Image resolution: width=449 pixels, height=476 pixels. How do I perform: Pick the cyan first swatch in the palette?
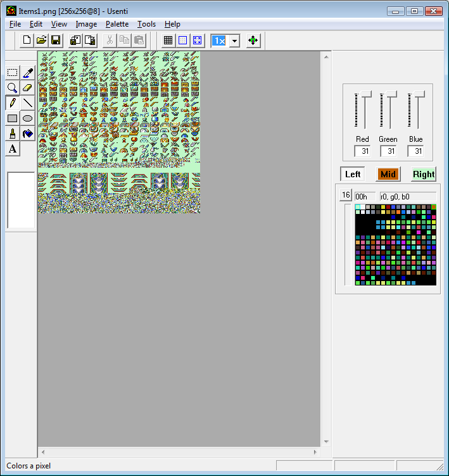358,207
